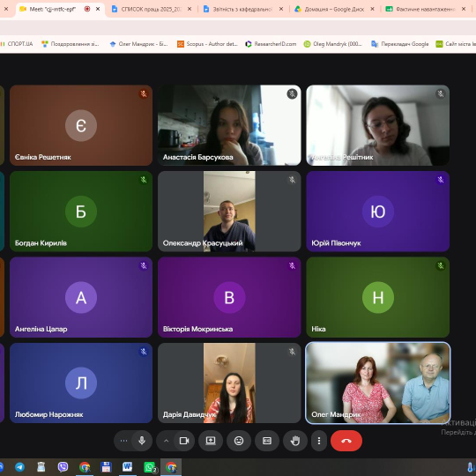Image resolution: width=476 pixels, height=476 pixels.
Task: Open the three-dot more options menu
Action: point(319,441)
